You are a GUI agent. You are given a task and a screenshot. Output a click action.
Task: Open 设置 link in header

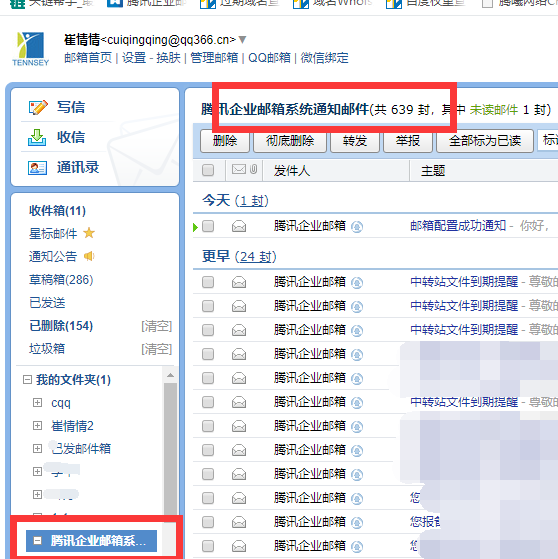tap(134, 58)
